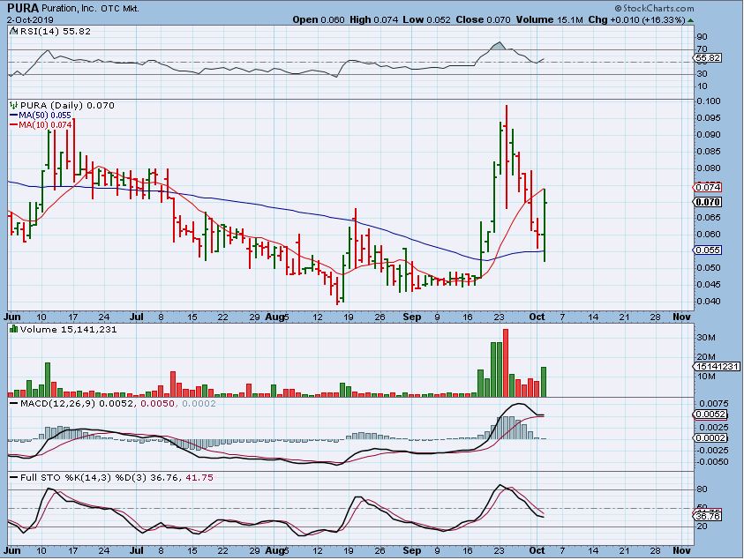Click the 'OTC Mkt.' exchange label

click(120, 9)
